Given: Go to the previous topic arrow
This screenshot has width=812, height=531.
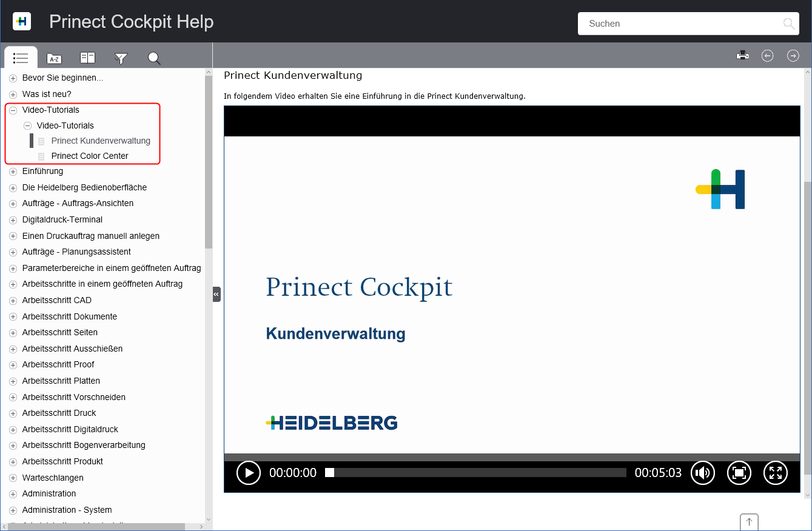Looking at the screenshot, I should pos(768,56).
